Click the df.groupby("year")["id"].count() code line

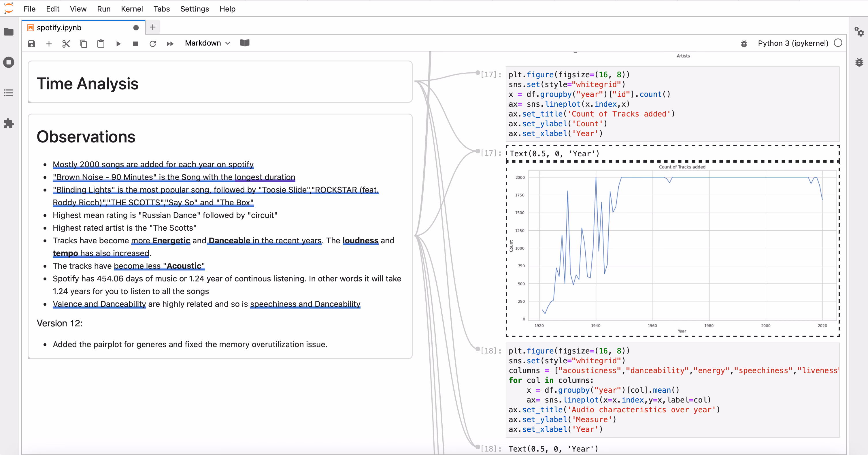(590, 94)
